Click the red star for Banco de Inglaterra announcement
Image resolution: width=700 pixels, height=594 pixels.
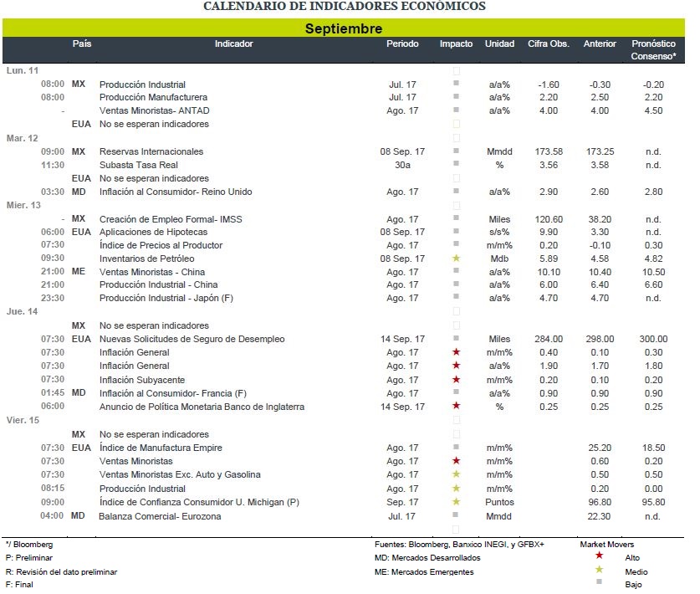[457, 406]
